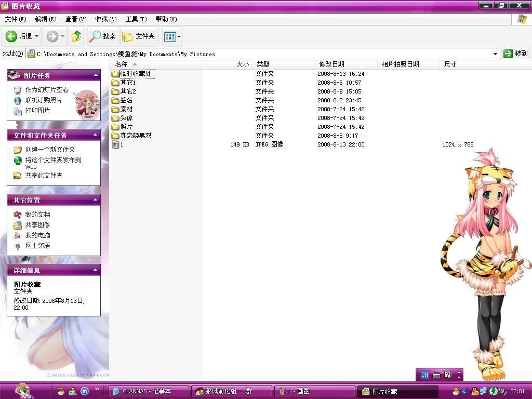532x399 pixels.
Task: Expand the quick launch overflow chevron
Action: pyautogui.click(x=97, y=389)
